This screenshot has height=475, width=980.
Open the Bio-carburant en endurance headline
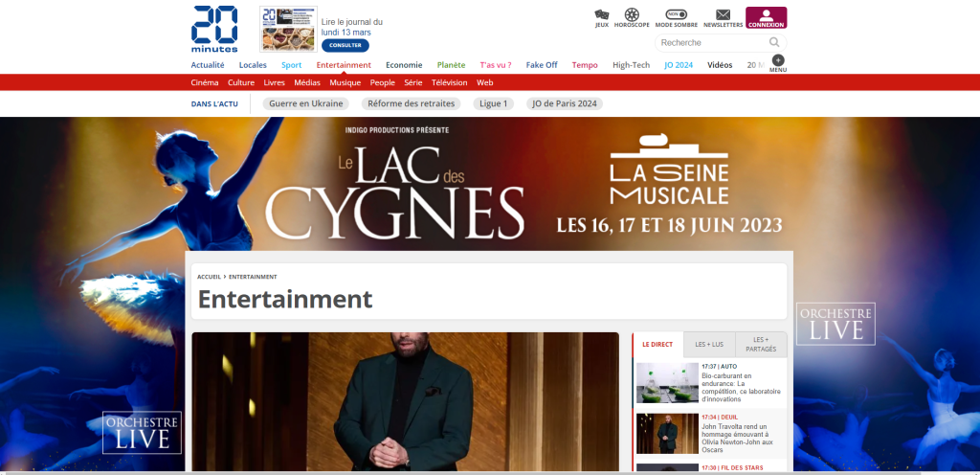(742, 388)
